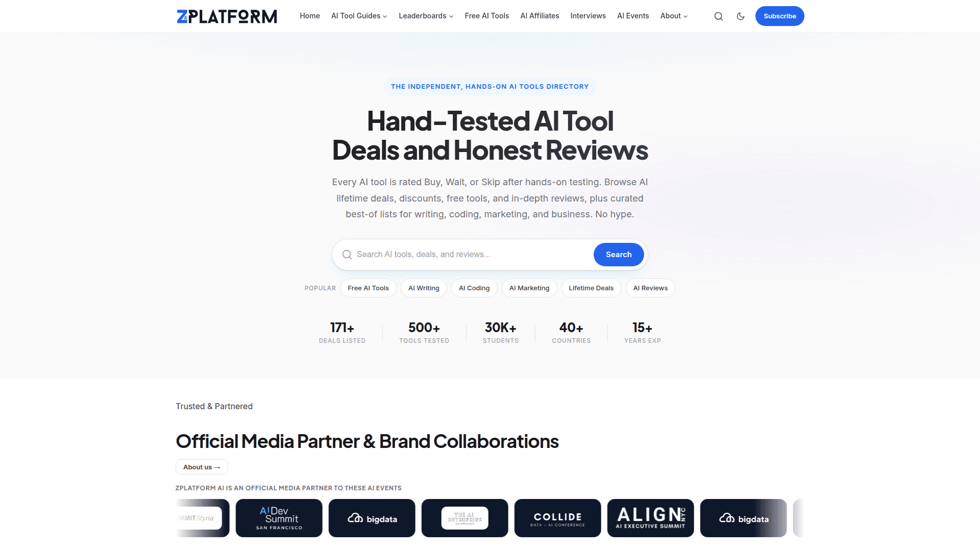Open the AI Events nav link
Screen dimensions: 980x551
pos(633,16)
